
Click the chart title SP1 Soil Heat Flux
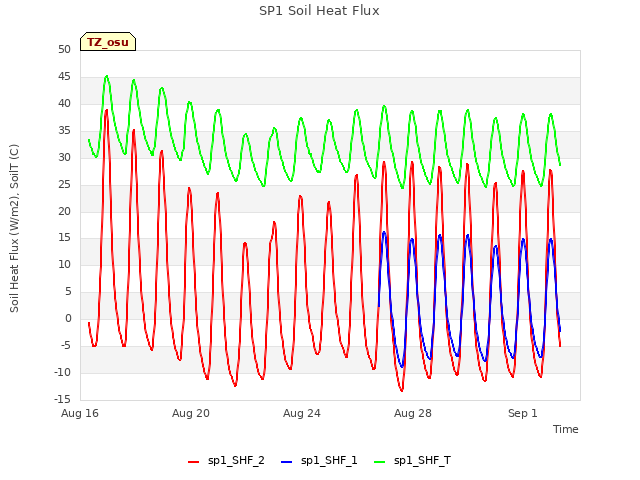pos(319,11)
